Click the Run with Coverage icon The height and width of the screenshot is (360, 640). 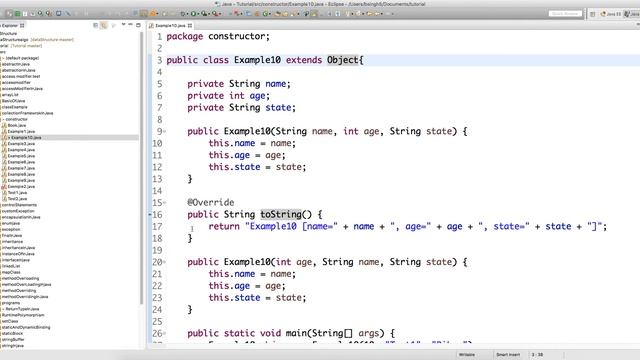tap(204, 13)
